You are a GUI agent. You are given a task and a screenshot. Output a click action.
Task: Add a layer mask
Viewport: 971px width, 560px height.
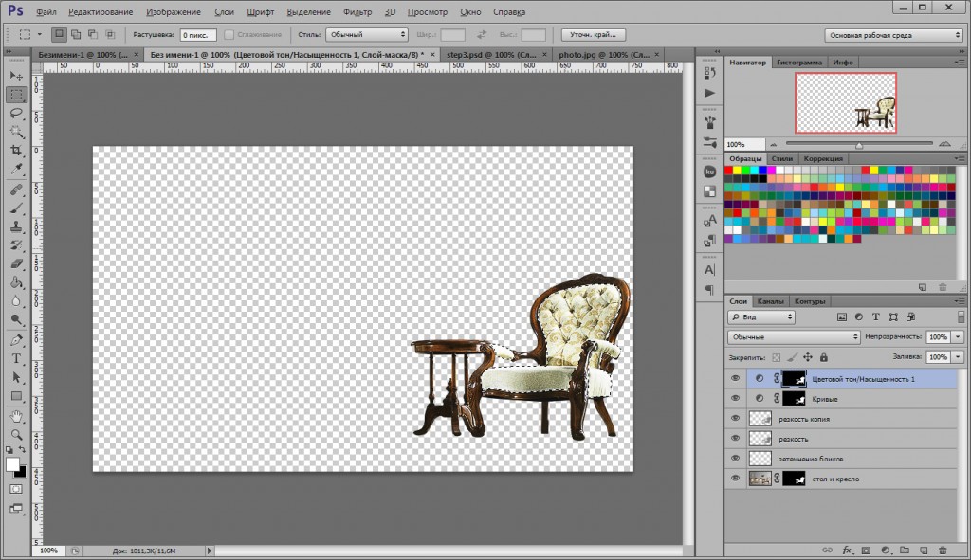(866, 550)
